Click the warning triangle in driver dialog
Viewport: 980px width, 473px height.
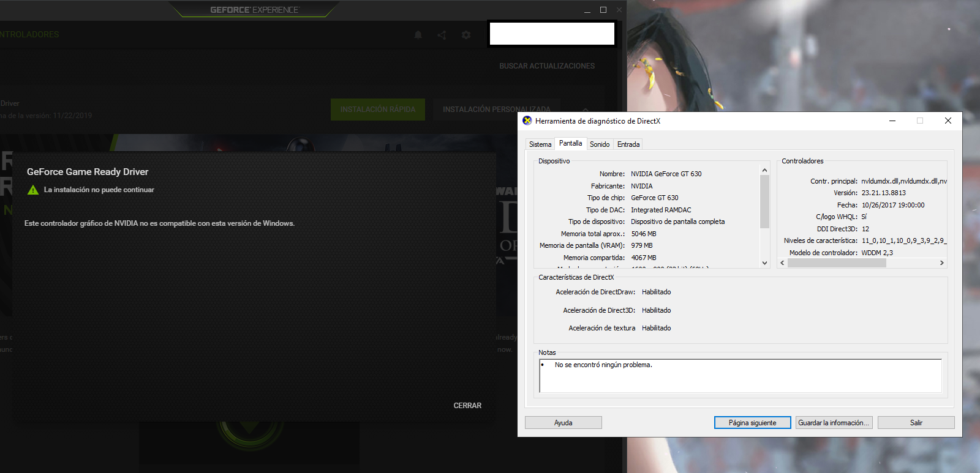(x=33, y=190)
